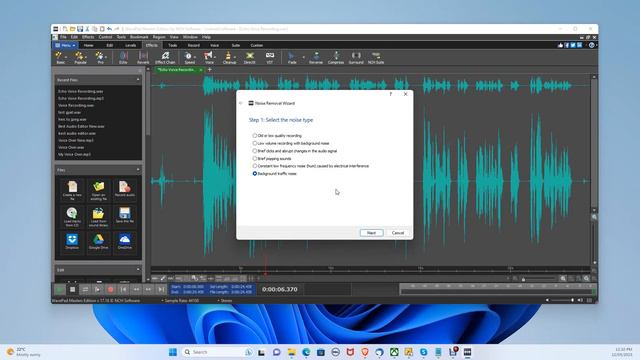Open the NCH Suite tool
Screen dimensions: 640x360
376,58
